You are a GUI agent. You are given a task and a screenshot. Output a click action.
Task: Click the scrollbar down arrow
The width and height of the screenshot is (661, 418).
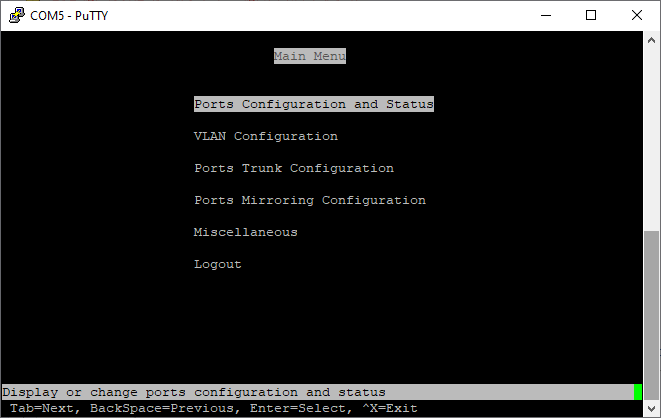pos(651,408)
